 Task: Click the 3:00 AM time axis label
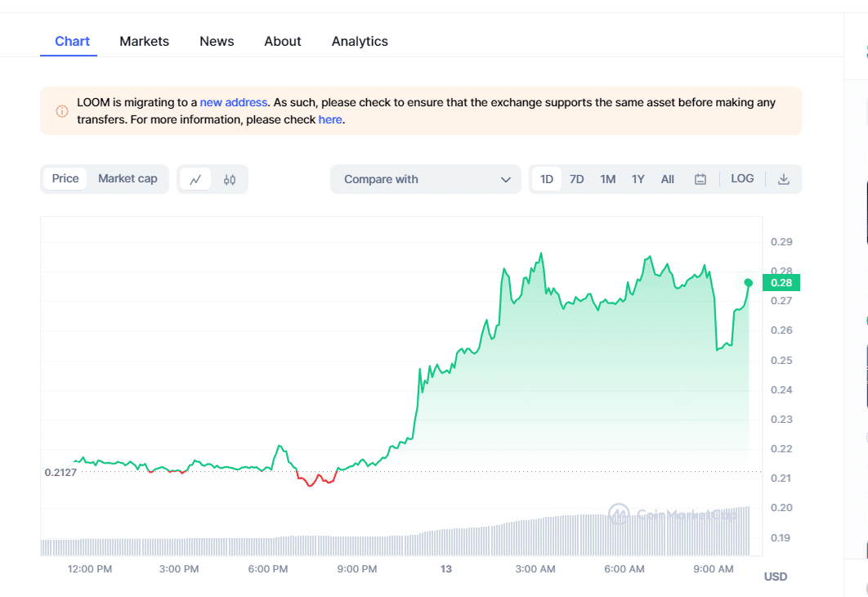[x=535, y=568]
